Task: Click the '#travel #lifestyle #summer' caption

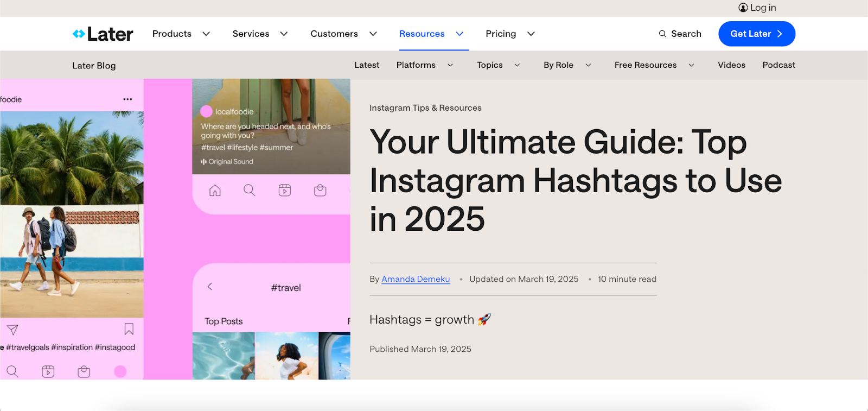Action: point(247,148)
